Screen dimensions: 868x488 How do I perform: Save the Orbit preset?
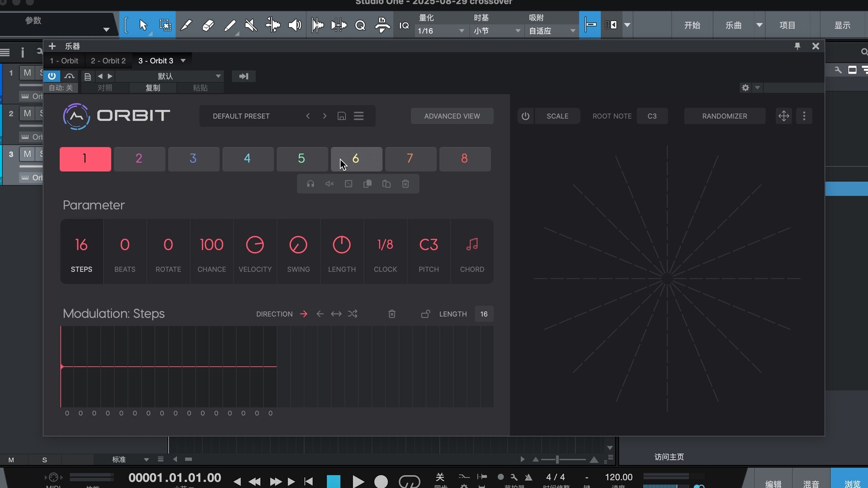pos(342,116)
